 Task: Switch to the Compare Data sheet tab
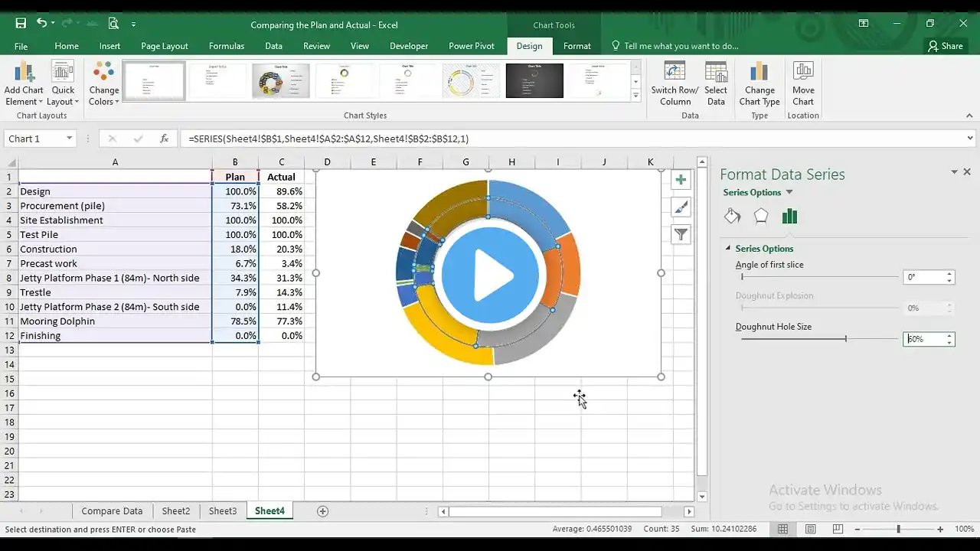[112, 511]
